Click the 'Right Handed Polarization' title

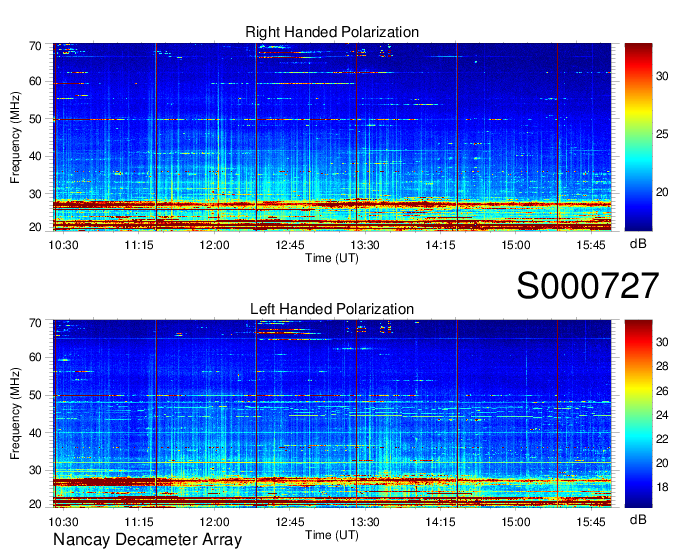(x=332, y=32)
